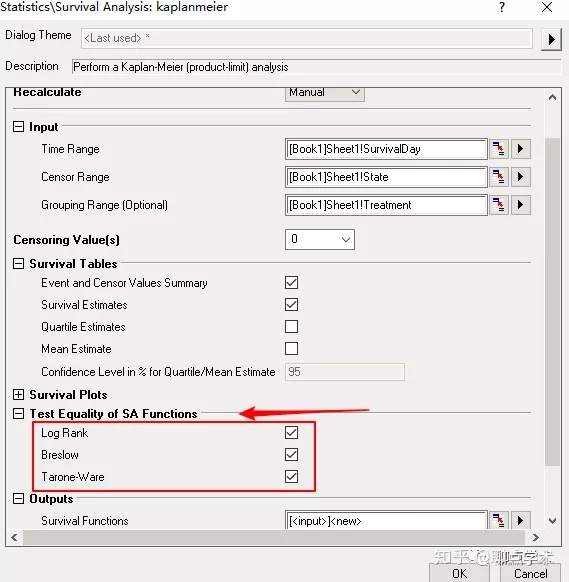Toggle the Breslow test checkbox
Image resolution: width=569 pixels, height=582 pixels.
point(291,454)
